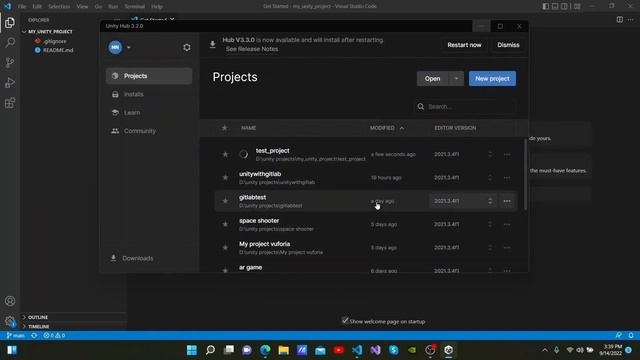Open Downloads panel in Unity Hub
The width and height of the screenshot is (640, 360).
132,258
